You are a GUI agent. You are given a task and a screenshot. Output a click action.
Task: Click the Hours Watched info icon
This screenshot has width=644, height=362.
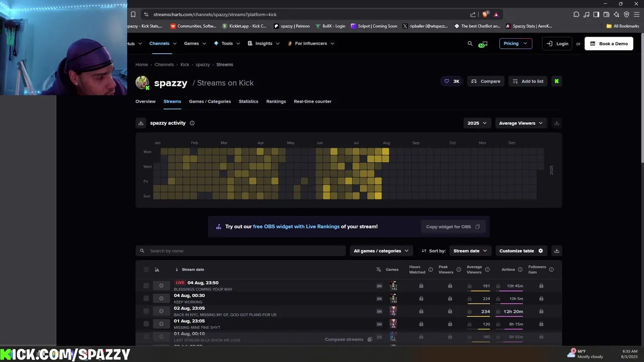[x=430, y=270]
